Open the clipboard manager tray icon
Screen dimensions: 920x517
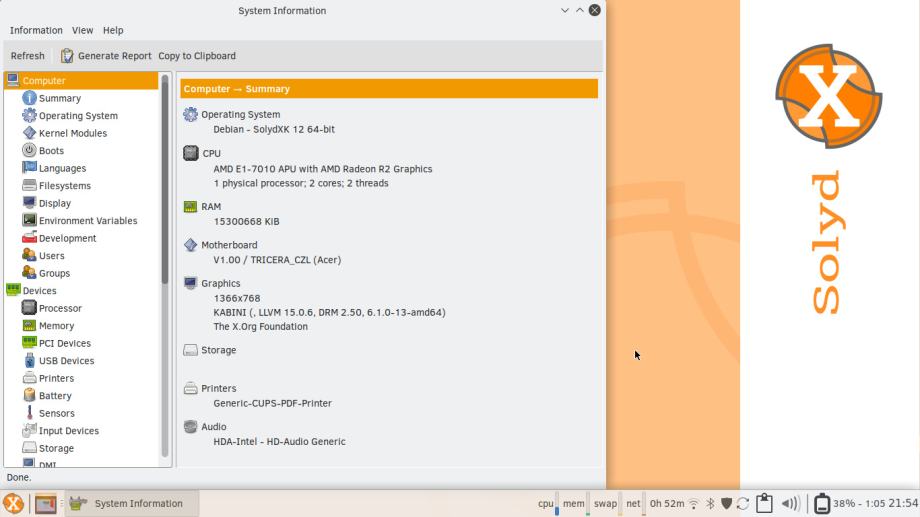tap(764, 503)
